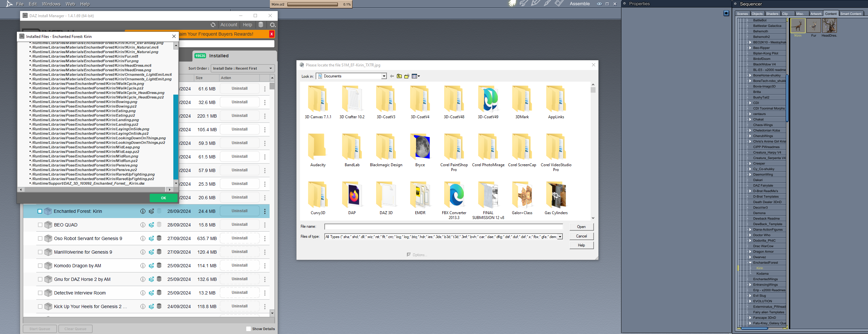
Task: Open the FBX Converter 2013.3 folder
Action: pos(454,201)
